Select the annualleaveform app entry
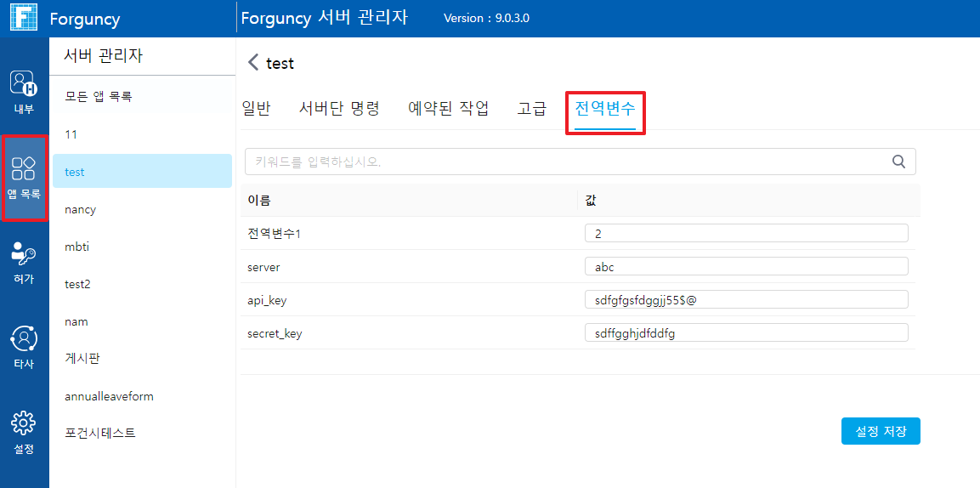The width and height of the screenshot is (980, 488). click(142, 396)
